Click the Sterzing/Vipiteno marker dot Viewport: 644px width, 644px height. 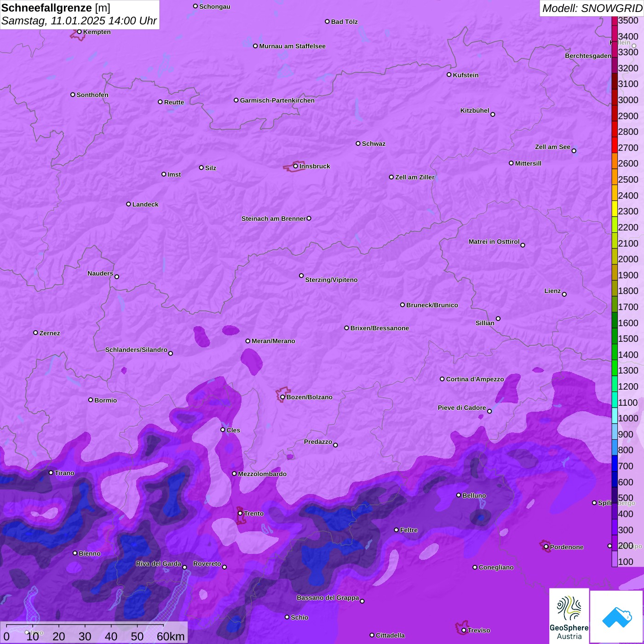point(301,276)
